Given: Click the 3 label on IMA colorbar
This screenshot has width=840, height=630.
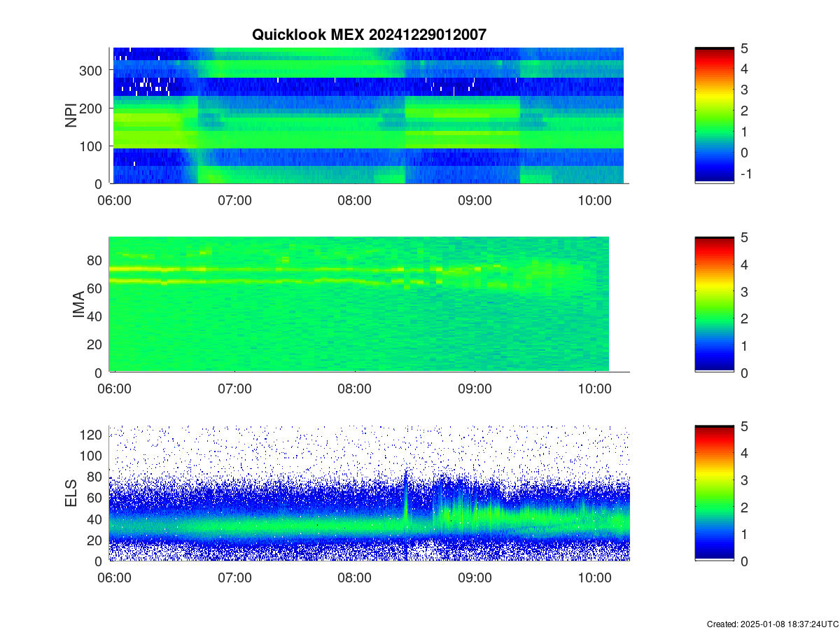Looking at the screenshot, I should pyautogui.click(x=745, y=291).
